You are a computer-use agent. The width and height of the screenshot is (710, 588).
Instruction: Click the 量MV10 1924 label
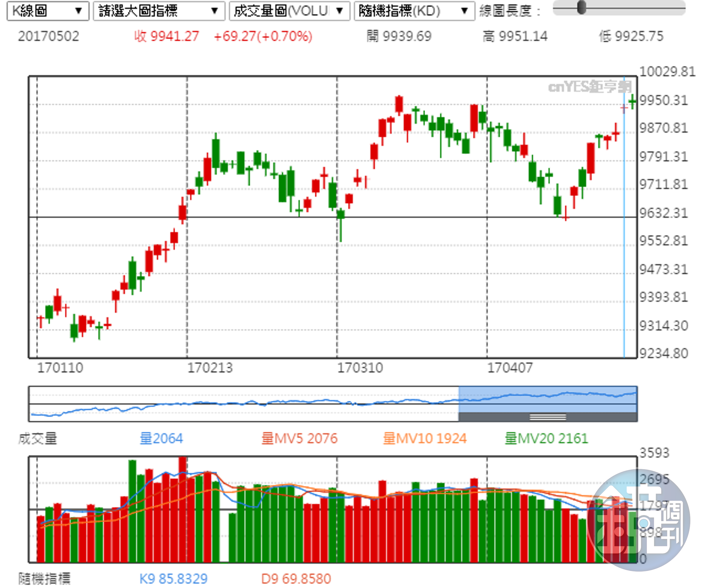pos(425,438)
